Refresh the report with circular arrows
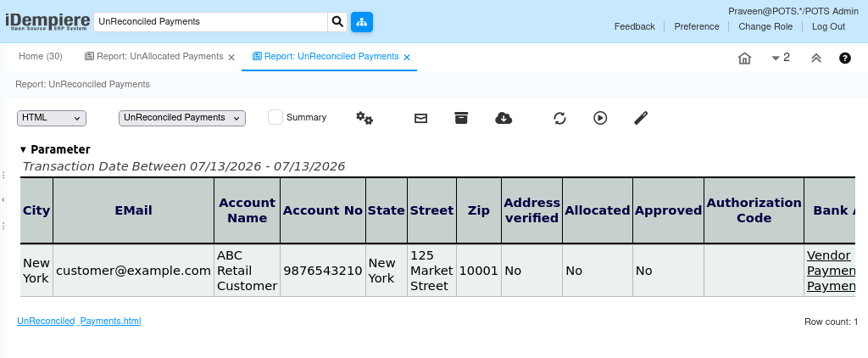 (559, 118)
